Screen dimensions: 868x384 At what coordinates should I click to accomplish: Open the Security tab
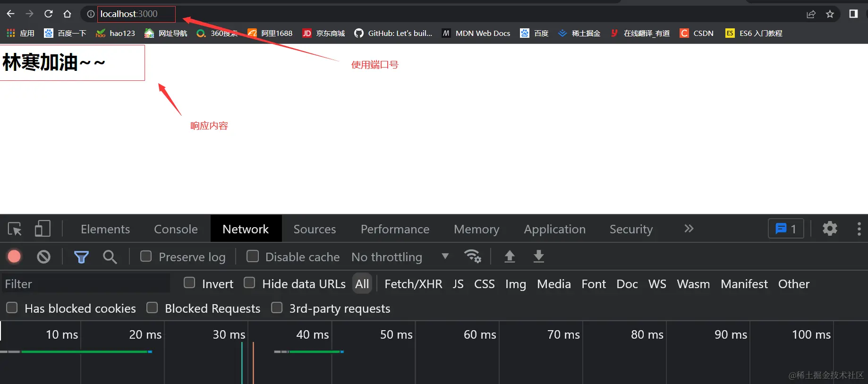(x=631, y=229)
